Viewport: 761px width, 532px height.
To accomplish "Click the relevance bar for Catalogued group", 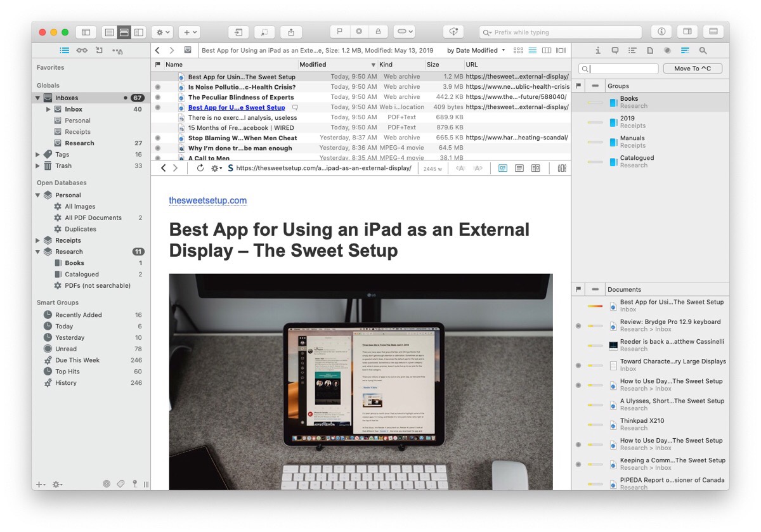I will (595, 162).
